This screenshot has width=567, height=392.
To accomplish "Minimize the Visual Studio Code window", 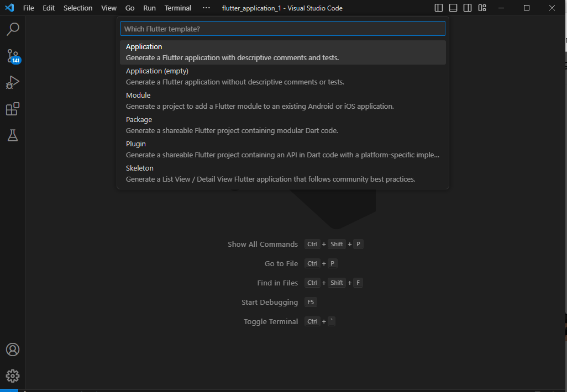I will tap(501, 8).
